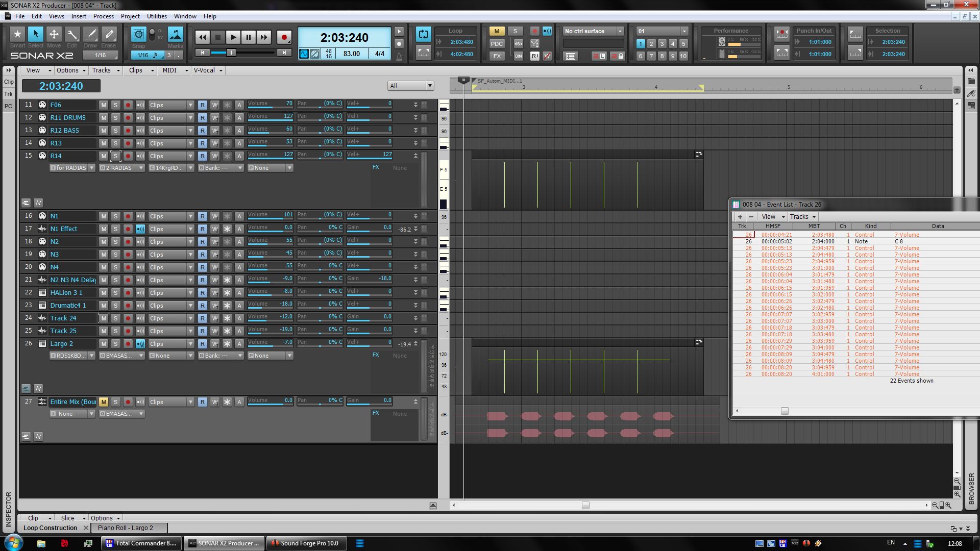Select the Draw tool
Screen dimensions: 980x551
tap(90, 35)
